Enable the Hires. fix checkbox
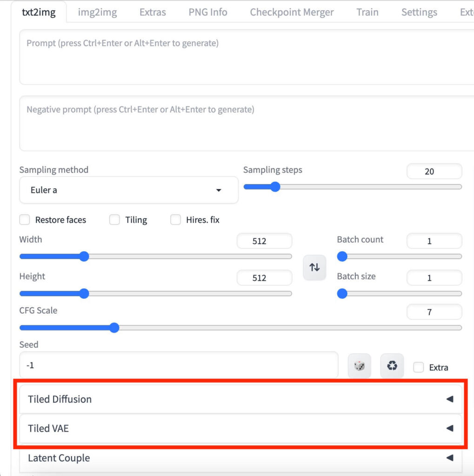The height and width of the screenshot is (476, 474). click(175, 220)
